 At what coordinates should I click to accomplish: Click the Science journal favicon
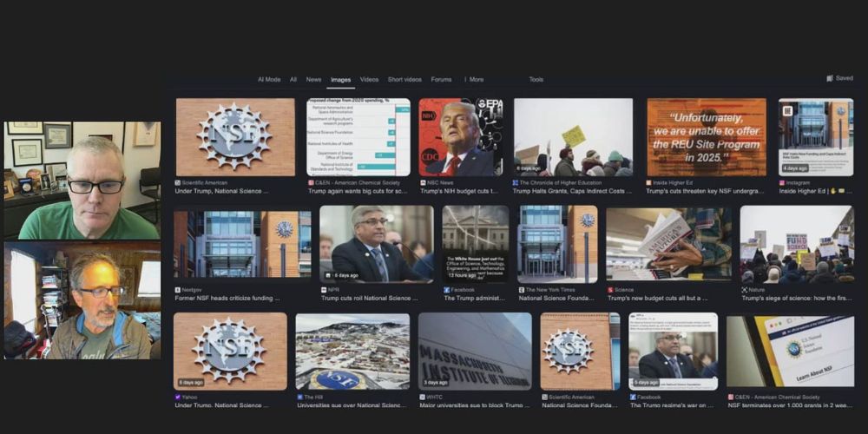[x=610, y=290]
